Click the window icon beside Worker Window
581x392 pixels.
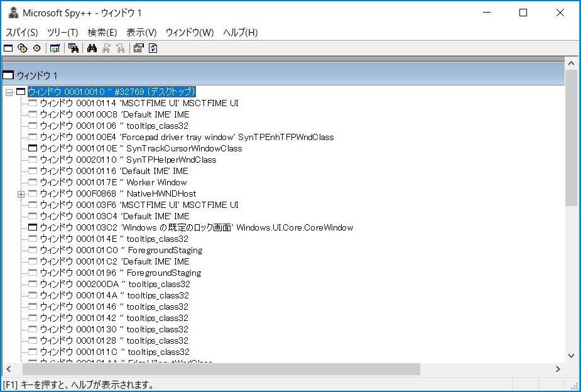33,182
